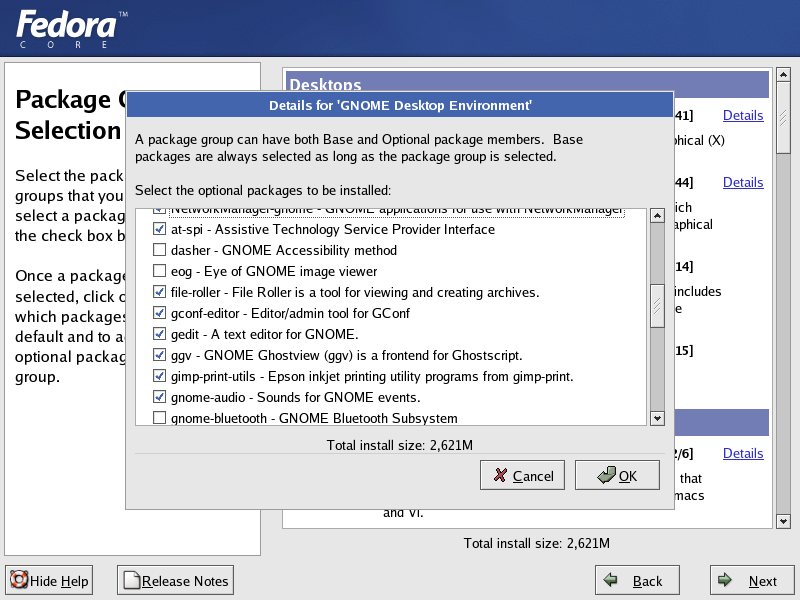
Task: Enable the gnome-bluetooth checkbox
Action: 160,417
